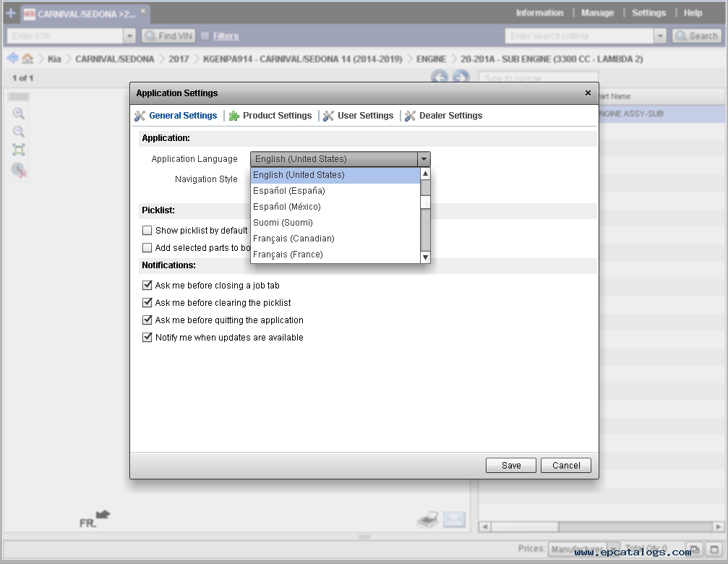Select the ENGINE ASSY-SUB part row
The image size is (728, 564).
661,114
